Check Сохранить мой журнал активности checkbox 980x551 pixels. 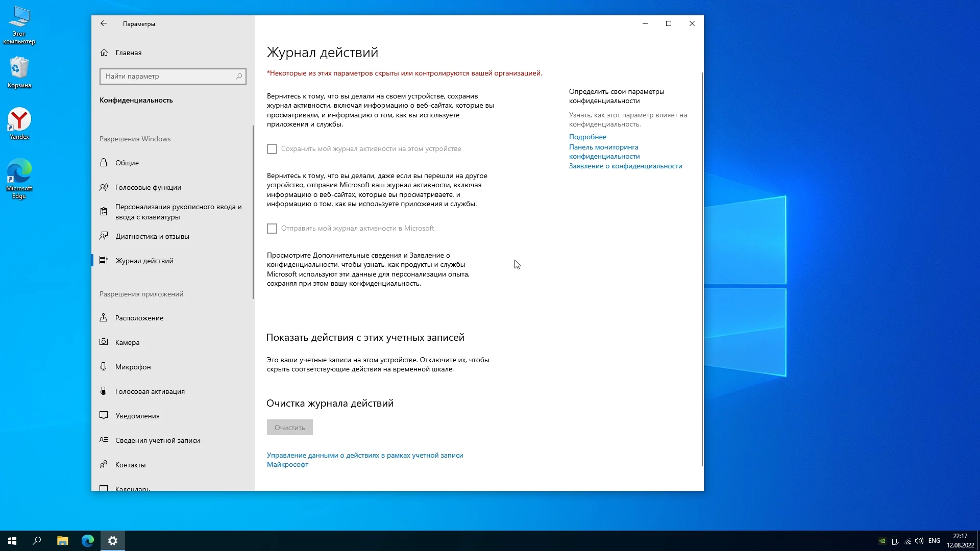click(272, 149)
